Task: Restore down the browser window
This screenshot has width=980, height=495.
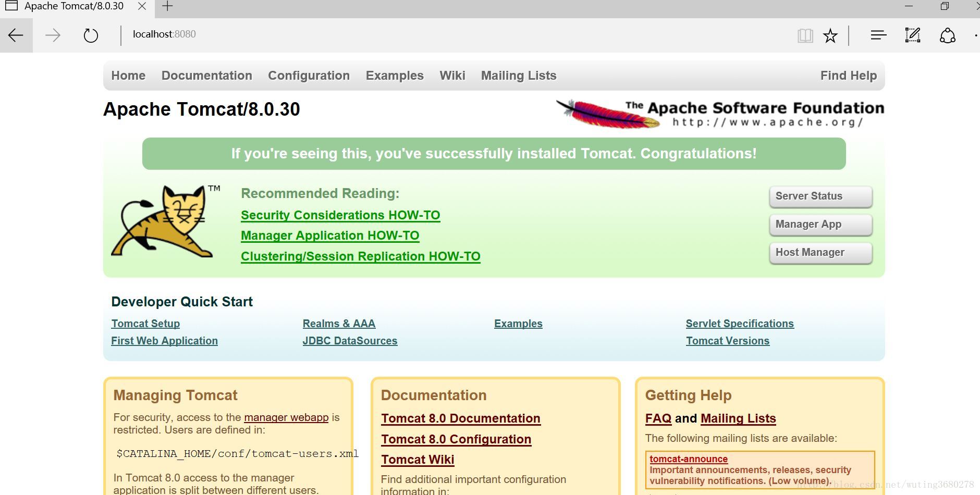Action: point(945,6)
